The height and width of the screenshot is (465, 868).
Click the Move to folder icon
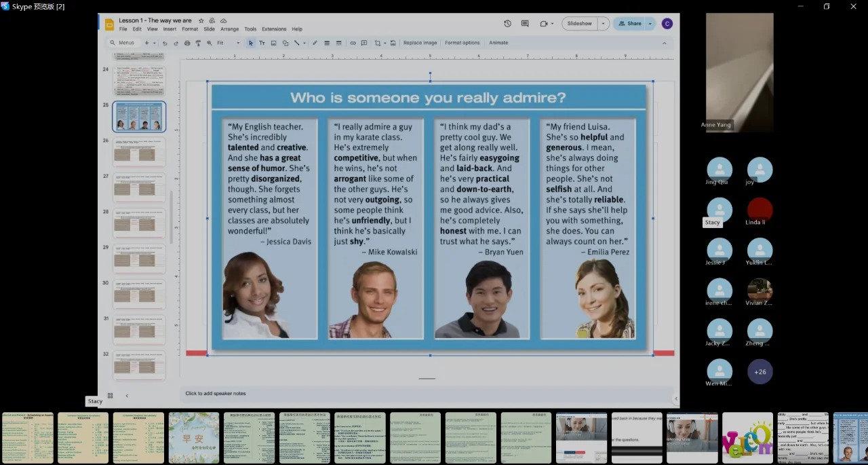tap(212, 21)
